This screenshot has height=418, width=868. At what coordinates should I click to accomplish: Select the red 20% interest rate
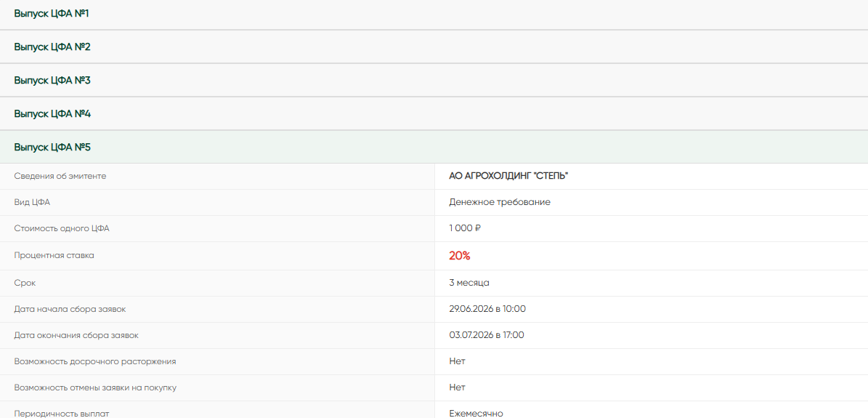pos(460,256)
